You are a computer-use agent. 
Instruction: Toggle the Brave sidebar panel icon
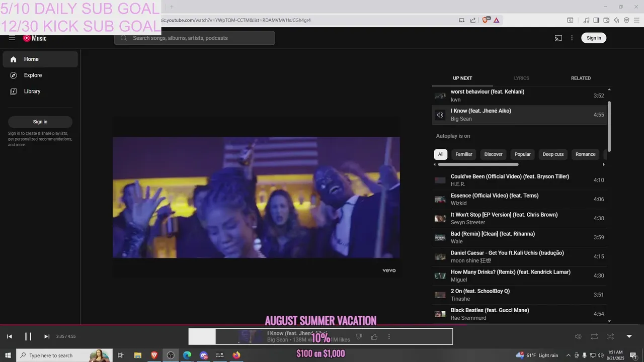(x=596, y=20)
